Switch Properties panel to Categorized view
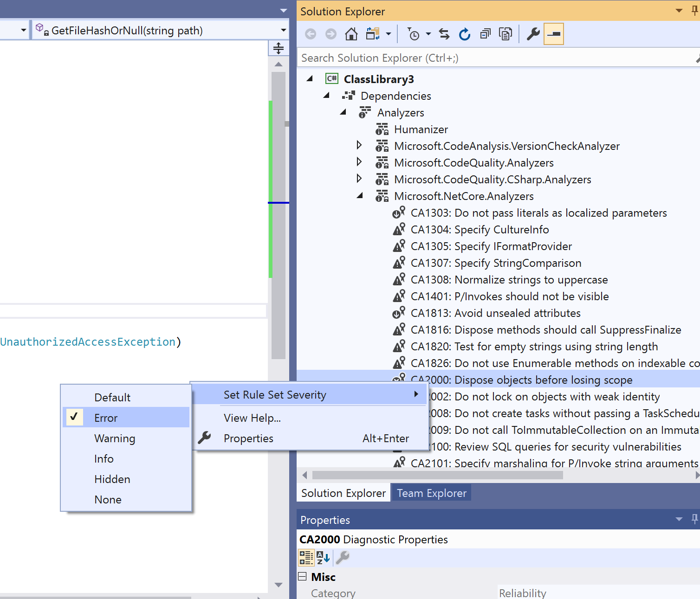700x599 pixels. (306, 558)
